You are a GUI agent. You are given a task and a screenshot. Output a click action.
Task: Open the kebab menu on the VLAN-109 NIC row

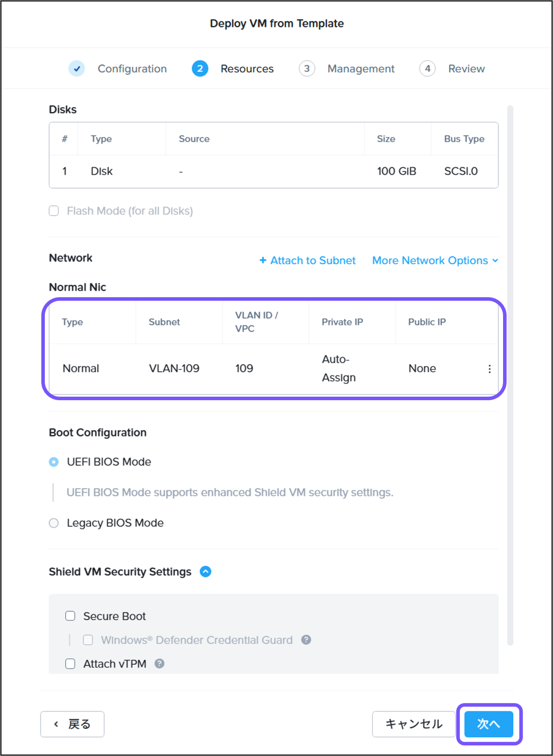click(x=489, y=368)
